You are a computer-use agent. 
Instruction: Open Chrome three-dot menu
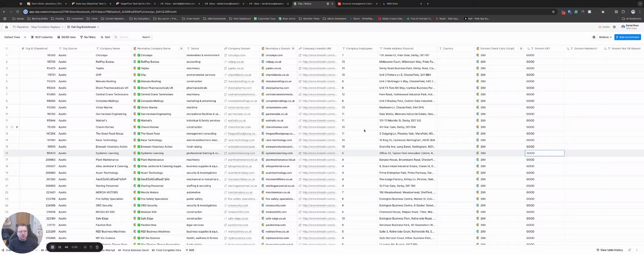(640, 12)
